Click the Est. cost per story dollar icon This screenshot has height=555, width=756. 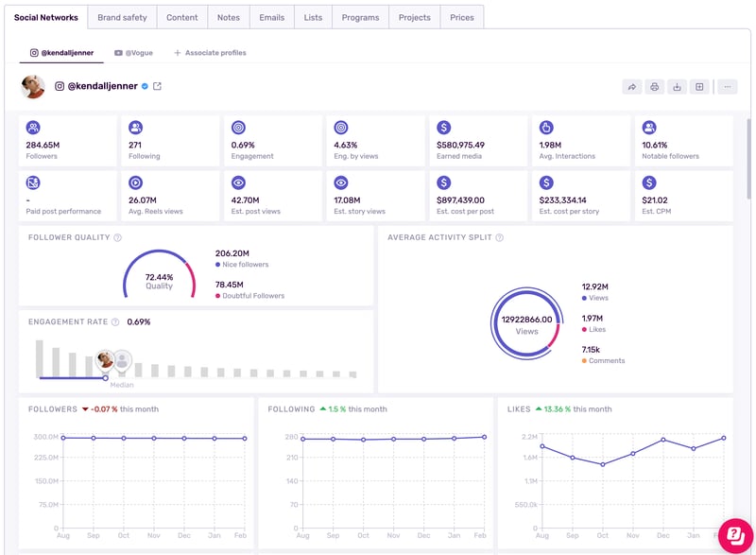coord(546,182)
